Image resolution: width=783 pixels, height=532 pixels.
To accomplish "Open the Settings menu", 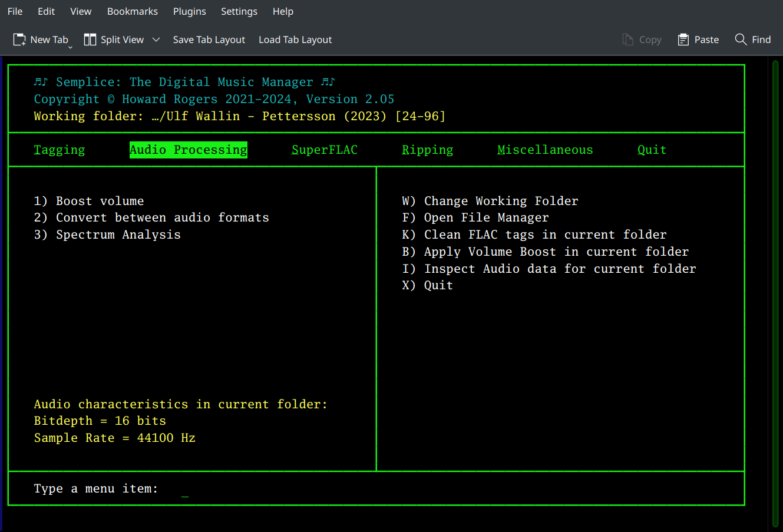I will (239, 11).
